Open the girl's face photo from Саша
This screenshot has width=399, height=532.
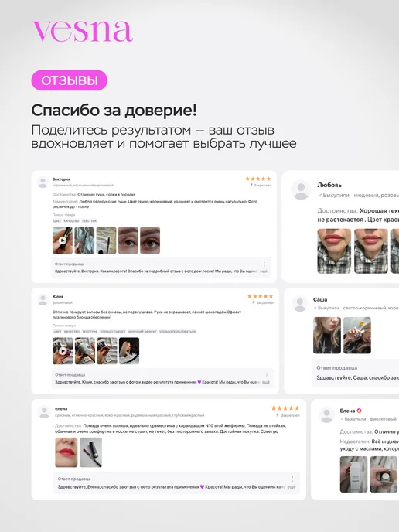pyautogui.click(x=327, y=336)
